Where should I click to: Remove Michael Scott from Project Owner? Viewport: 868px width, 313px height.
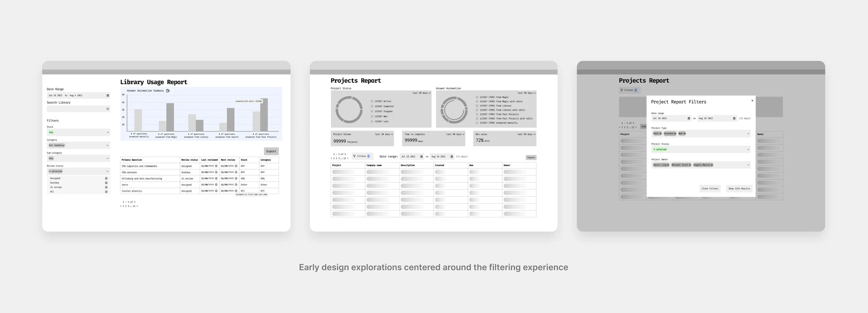pyautogui.click(x=690, y=165)
